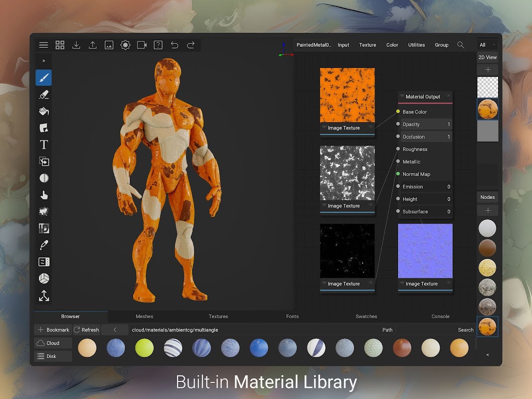Activate the Text tool
Screen dimensions: 532x399
pos(44,145)
